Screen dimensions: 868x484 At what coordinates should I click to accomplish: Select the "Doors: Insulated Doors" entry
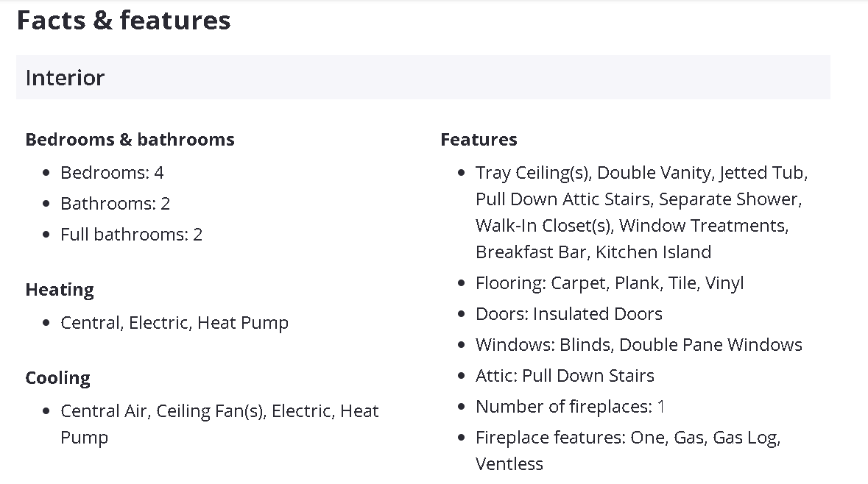coord(568,314)
